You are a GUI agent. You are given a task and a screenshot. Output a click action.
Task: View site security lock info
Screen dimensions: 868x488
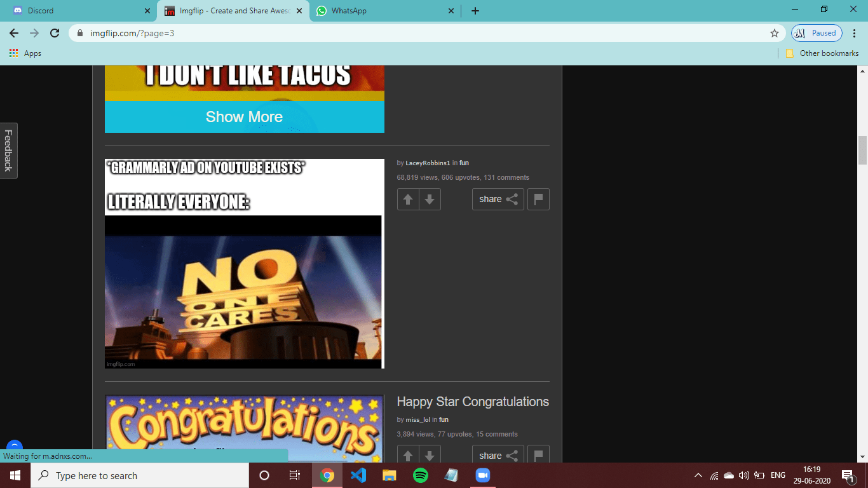click(x=79, y=33)
